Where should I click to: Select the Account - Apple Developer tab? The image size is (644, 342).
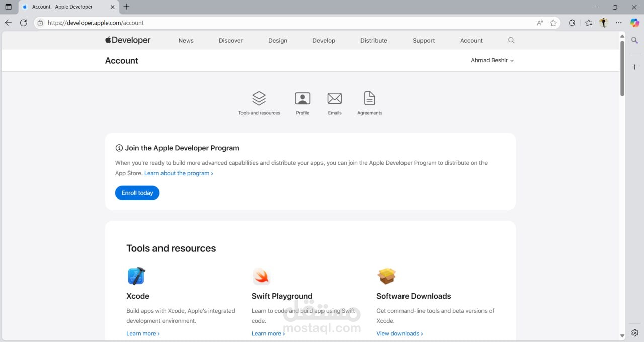tap(69, 7)
